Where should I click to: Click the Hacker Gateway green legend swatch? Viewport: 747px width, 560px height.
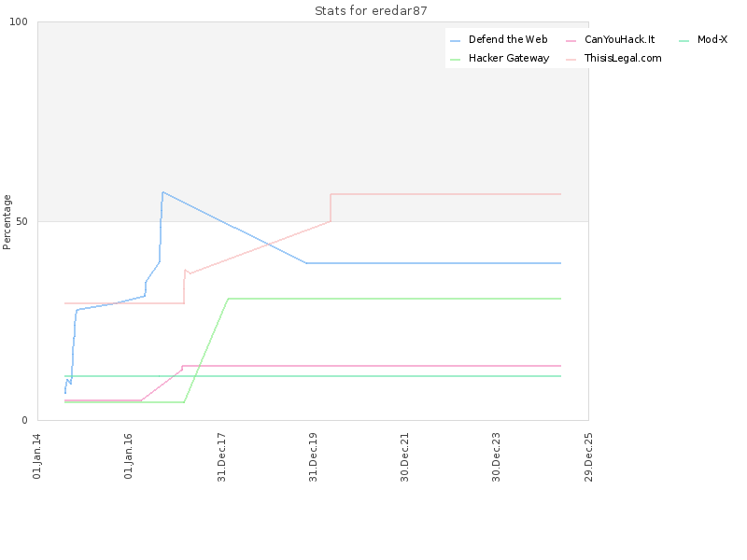[x=455, y=60]
